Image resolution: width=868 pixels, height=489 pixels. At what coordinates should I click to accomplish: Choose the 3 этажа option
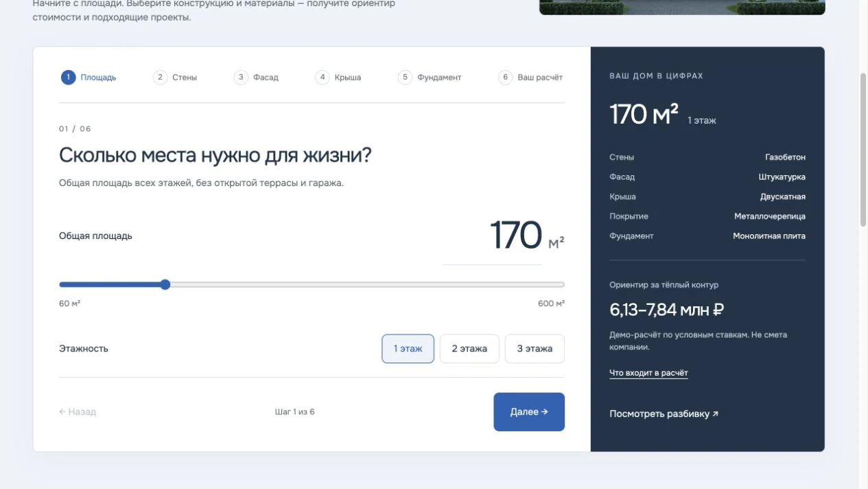(535, 349)
